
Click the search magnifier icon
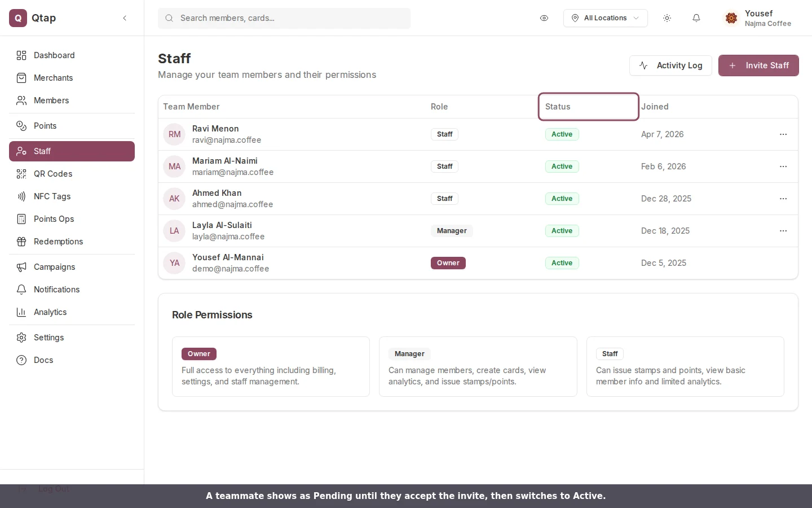[x=169, y=18]
